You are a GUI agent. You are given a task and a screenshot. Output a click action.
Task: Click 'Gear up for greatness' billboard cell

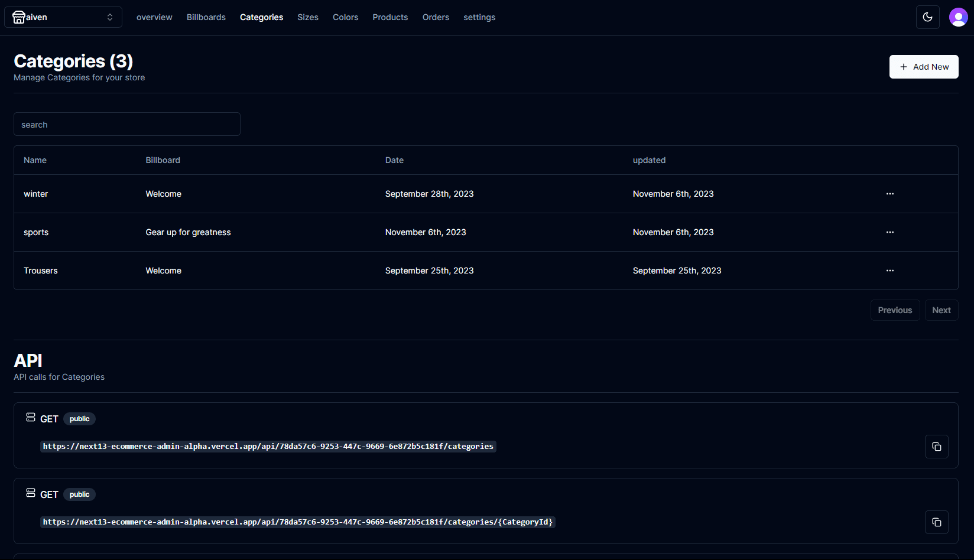coord(189,232)
